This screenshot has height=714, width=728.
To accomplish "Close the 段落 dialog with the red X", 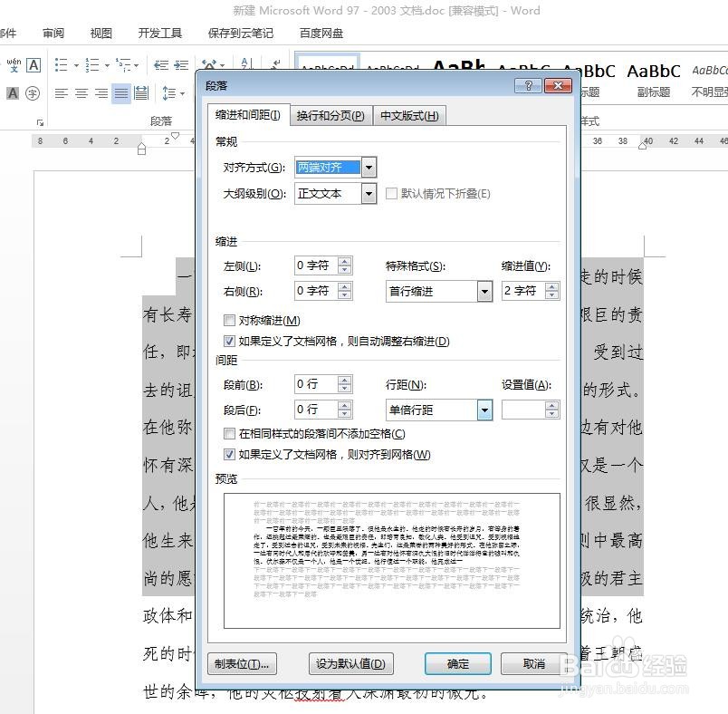I will 558,85.
